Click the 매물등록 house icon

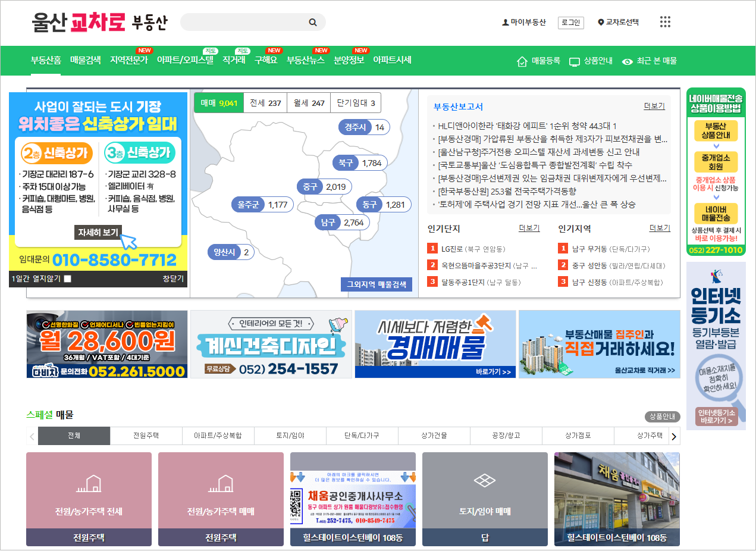coord(522,61)
